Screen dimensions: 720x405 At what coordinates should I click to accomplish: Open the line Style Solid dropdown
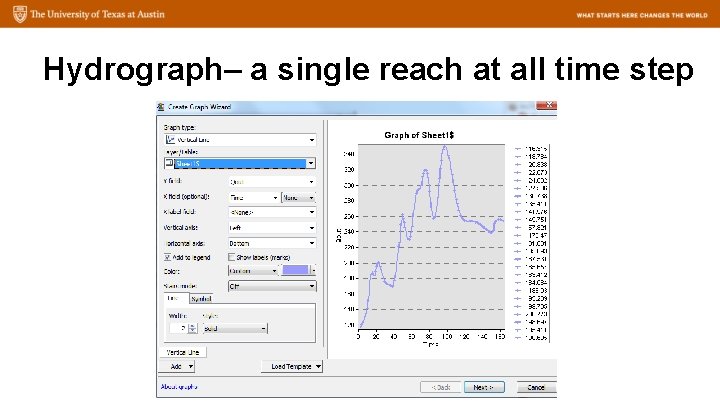[x=235, y=328]
